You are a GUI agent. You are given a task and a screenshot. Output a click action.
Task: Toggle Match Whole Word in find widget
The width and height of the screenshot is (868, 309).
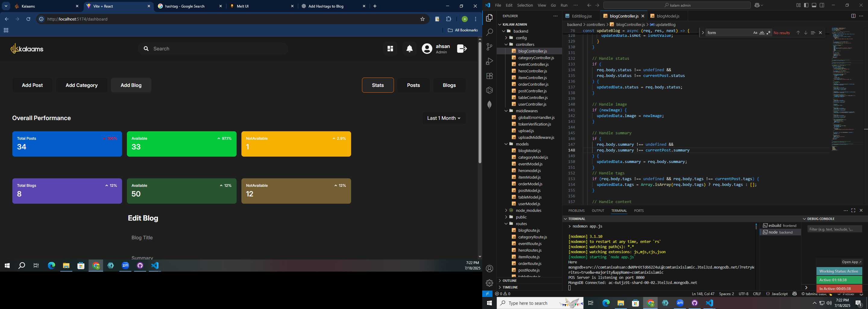click(762, 33)
